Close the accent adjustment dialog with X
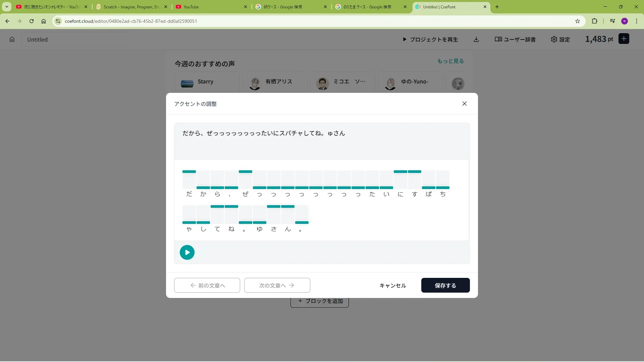Screen dimensions: 644x362 (464, 104)
